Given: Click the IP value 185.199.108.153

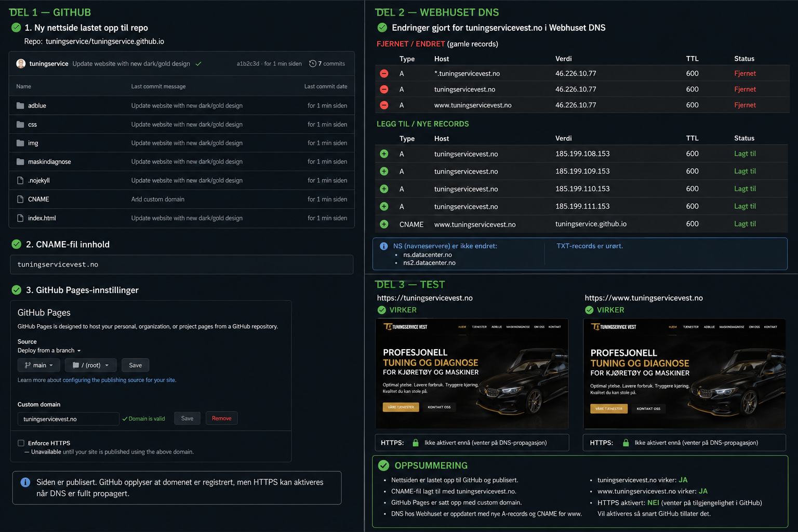Looking at the screenshot, I should pyautogui.click(x=582, y=154).
